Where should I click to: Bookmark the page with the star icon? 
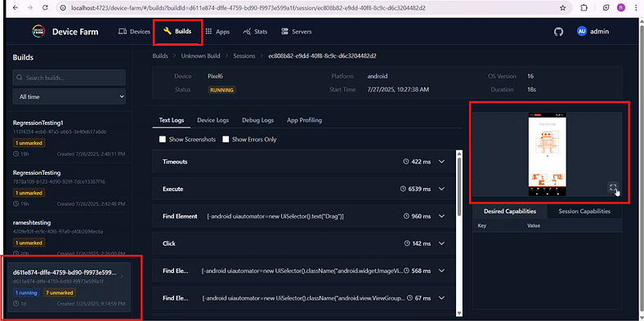pos(562,8)
